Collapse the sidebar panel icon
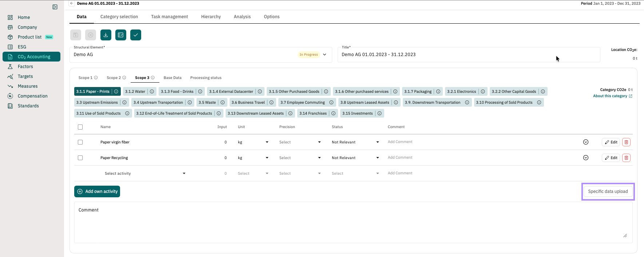 click(55, 7)
